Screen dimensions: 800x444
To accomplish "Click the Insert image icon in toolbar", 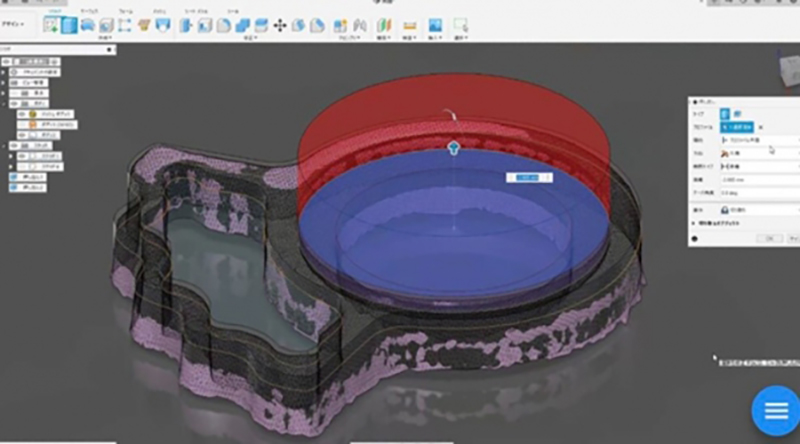I will click(x=435, y=25).
